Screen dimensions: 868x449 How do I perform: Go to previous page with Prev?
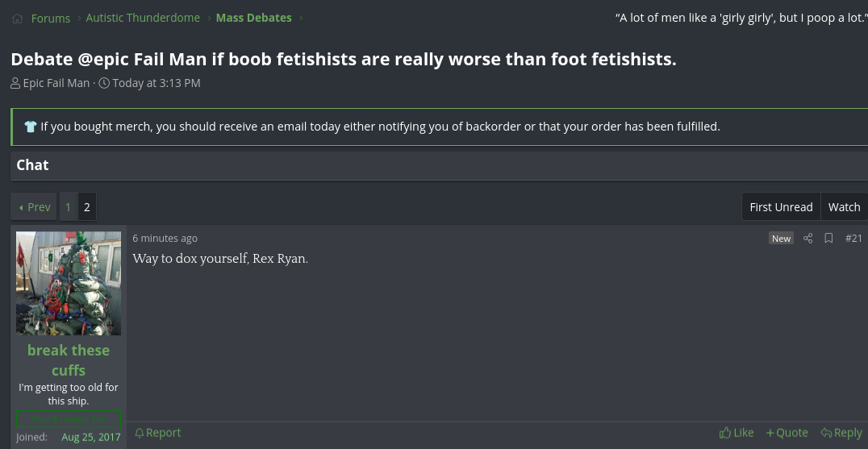coord(34,207)
